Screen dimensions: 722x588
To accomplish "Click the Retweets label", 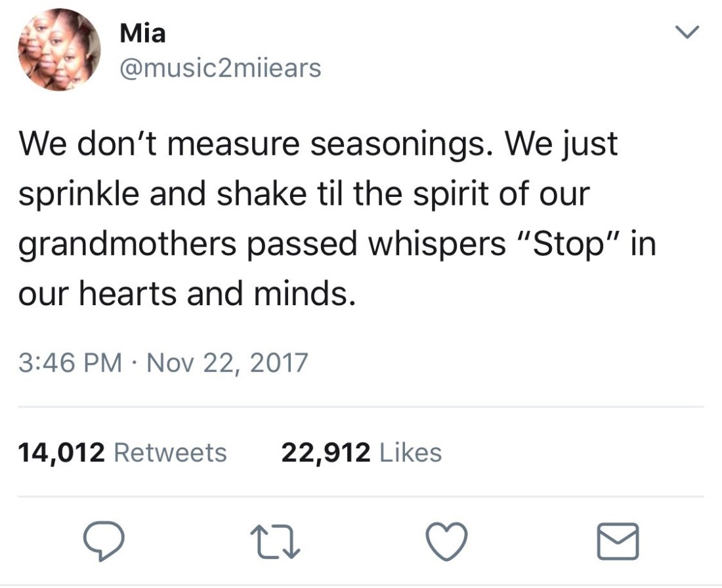I will point(170,452).
